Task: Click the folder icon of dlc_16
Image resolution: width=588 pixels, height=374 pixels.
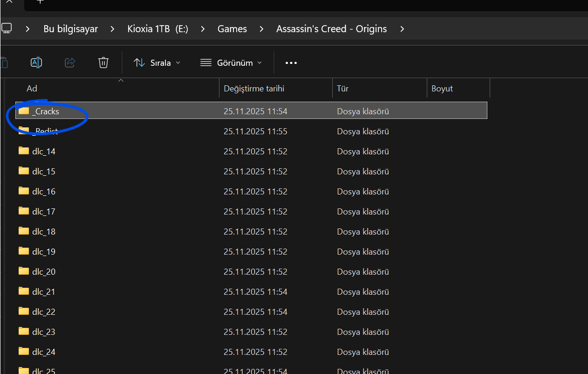Action: pyautogui.click(x=24, y=191)
